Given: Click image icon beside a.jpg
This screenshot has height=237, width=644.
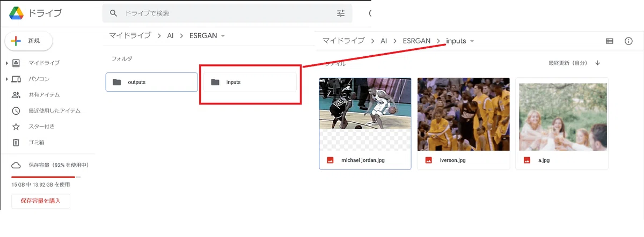Looking at the screenshot, I should point(527,160).
